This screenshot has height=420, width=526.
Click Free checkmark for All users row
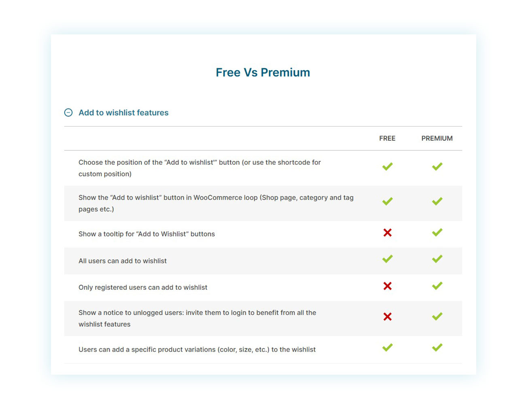coord(387,259)
